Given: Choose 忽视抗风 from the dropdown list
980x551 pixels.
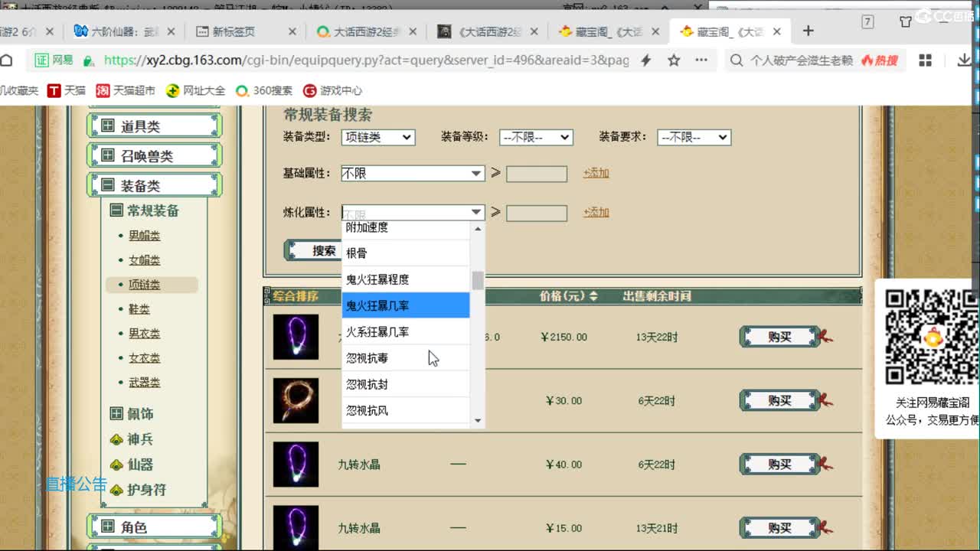Looking at the screenshot, I should (x=405, y=410).
